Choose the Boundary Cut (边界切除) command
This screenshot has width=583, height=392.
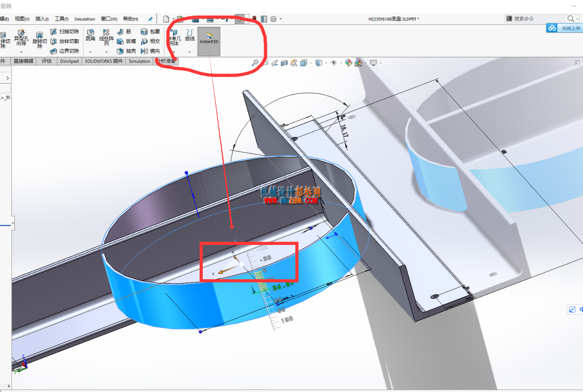(x=65, y=51)
